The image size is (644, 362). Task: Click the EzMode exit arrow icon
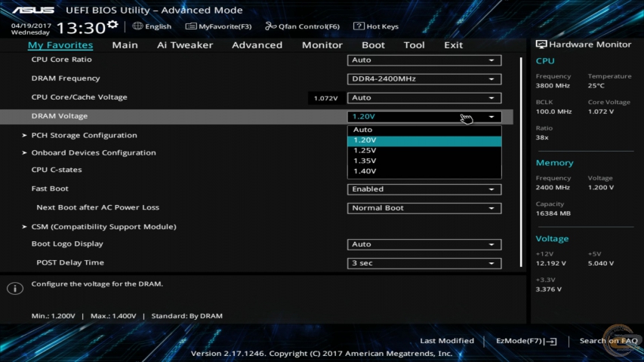[x=552, y=341]
